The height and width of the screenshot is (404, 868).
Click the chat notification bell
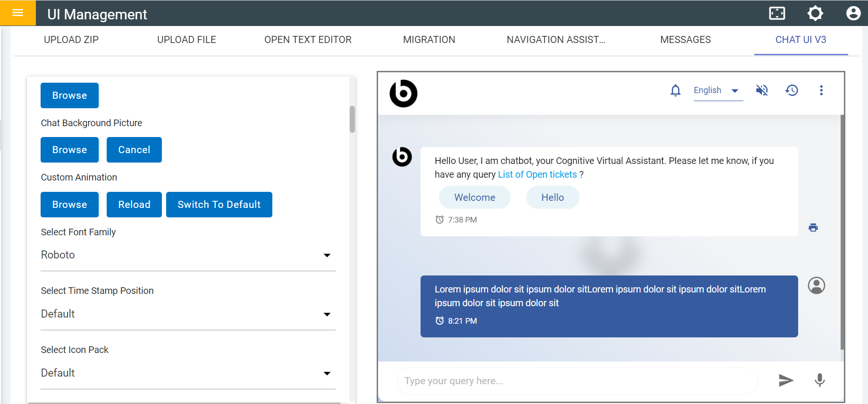click(x=675, y=90)
